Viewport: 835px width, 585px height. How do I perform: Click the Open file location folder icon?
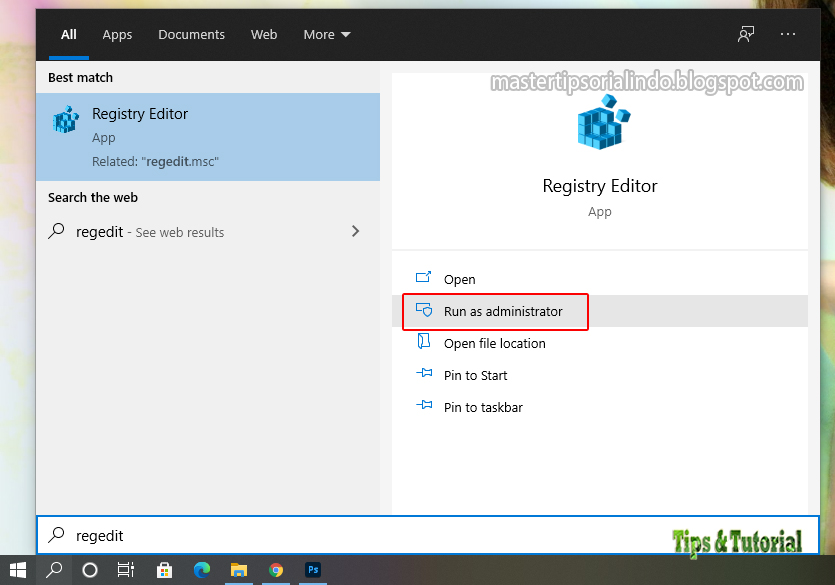click(424, 341)
